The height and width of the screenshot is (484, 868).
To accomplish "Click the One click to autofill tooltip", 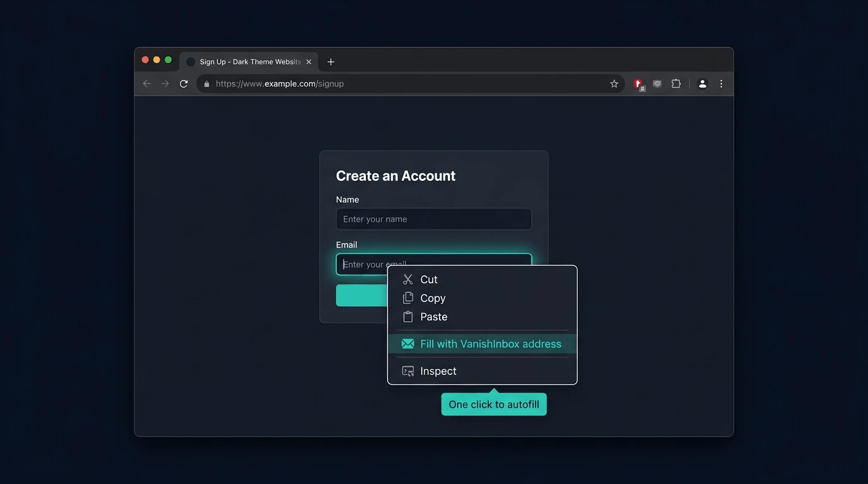I will pos(494,405).
